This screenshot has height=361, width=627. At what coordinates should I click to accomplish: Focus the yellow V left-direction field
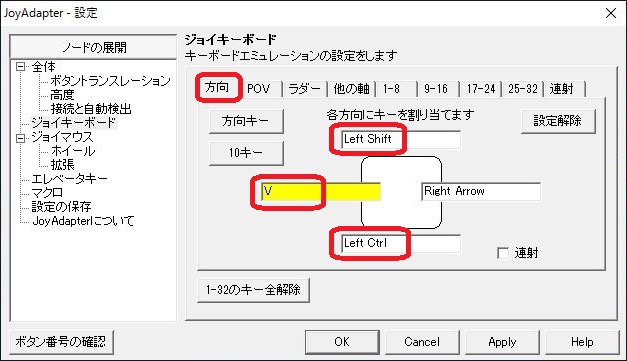(x=321, y=191)
